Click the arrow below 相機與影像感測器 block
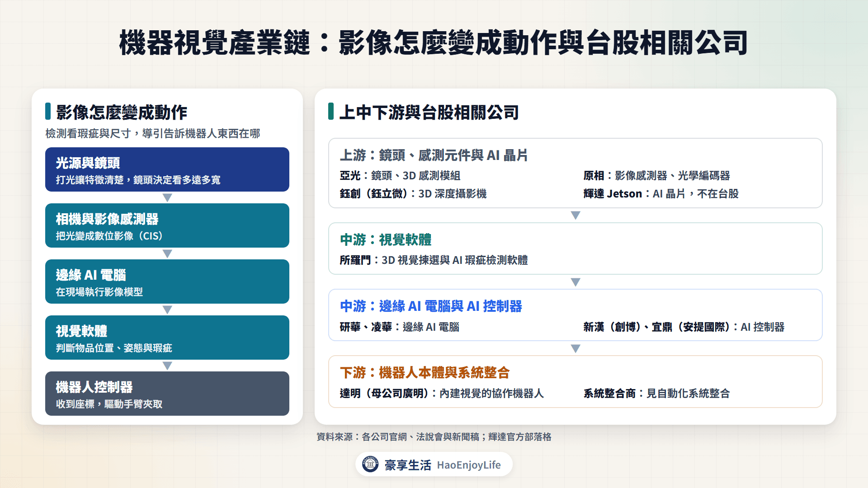Viewport: 868px width, 488px height. pyautogui.click(x=167, y=254)
